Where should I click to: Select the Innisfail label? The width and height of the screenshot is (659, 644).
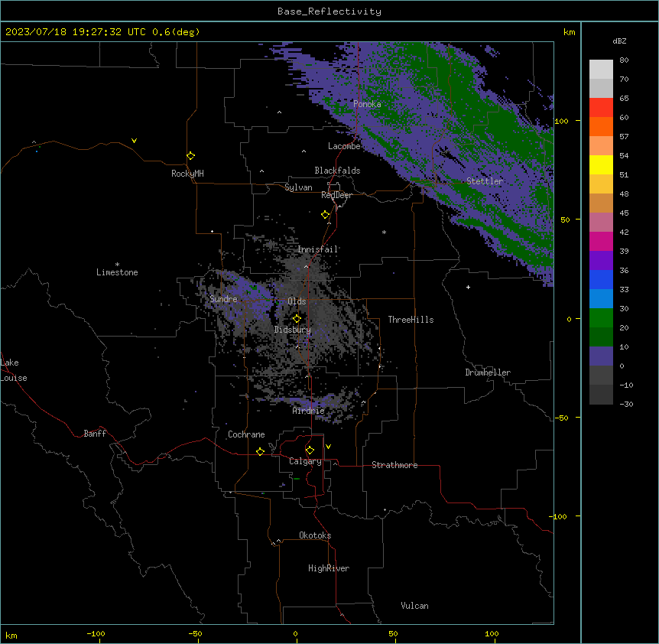pyautogui.click(x=318, y=249)
